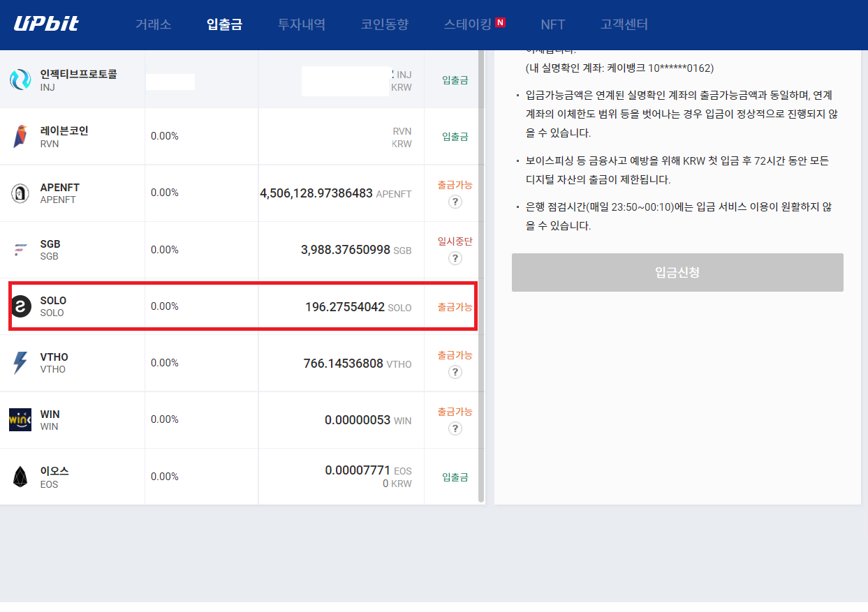Image resolution: width=868 pixels, height=612 pixels.
Task: Open 입출금 for the INJ row
Action: pyautogui.click(x=455, y=80)
